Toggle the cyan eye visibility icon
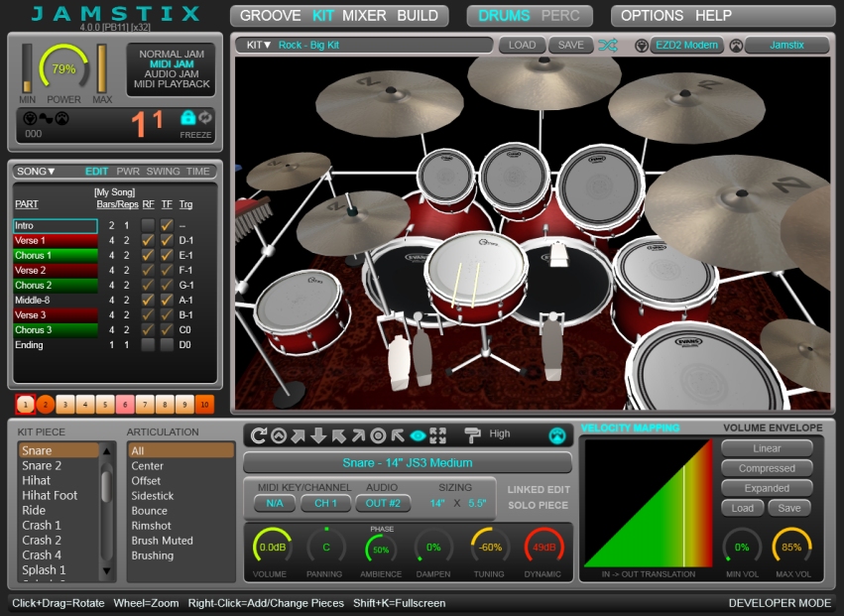This screenshot has height=616, width=844. tap(418, 435)
